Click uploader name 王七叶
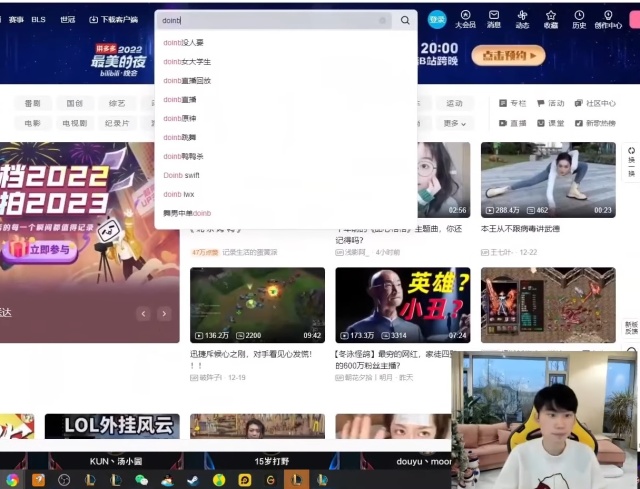Image resolution: width=640 pixels, height=489 pixels. [x=501, y=252]
